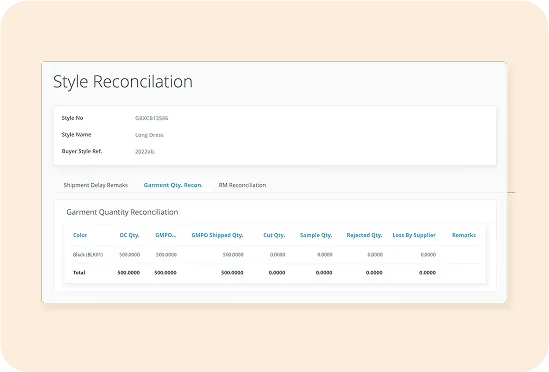Viewport: 549px width, 372px height.
Task: Click Garment Quantity Reconciliation section heading
Action: [122, 212]
